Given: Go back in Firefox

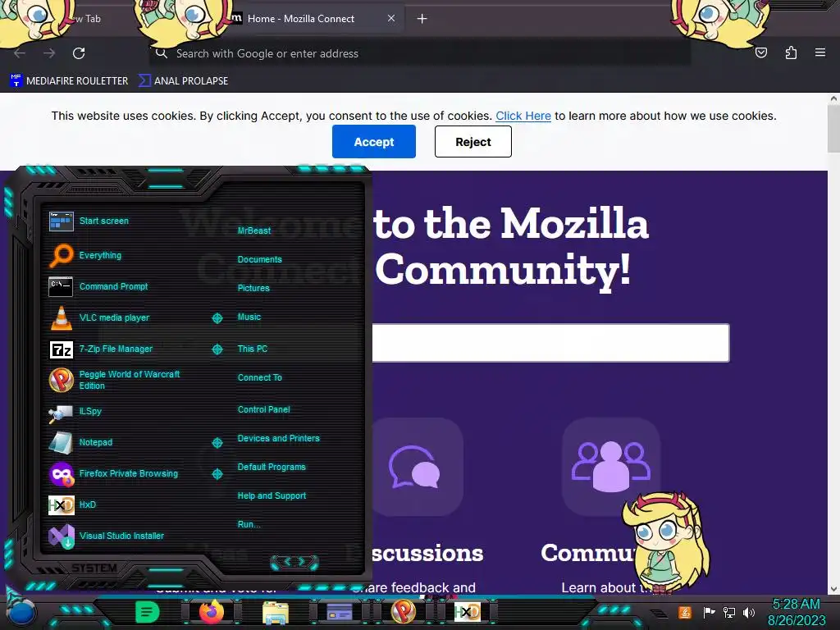Looking at the screenshot, I should pos(20,53).
